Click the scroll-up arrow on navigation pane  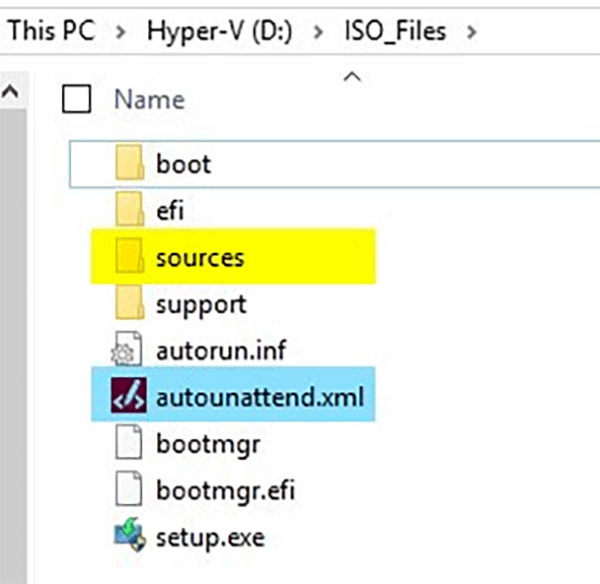10,91
